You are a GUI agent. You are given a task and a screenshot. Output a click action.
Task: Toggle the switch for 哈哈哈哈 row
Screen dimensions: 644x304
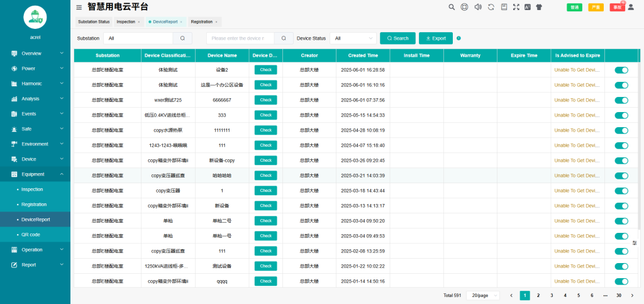621,176
